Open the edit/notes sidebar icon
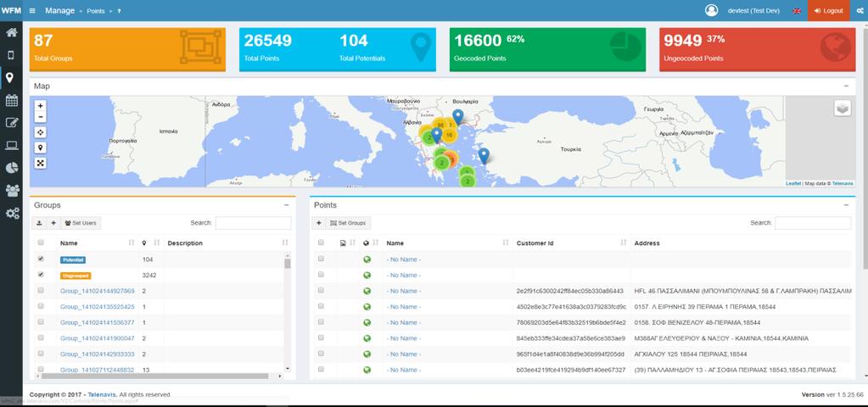The height and width of the screenshot is (407, 868). tap(11, 123)
